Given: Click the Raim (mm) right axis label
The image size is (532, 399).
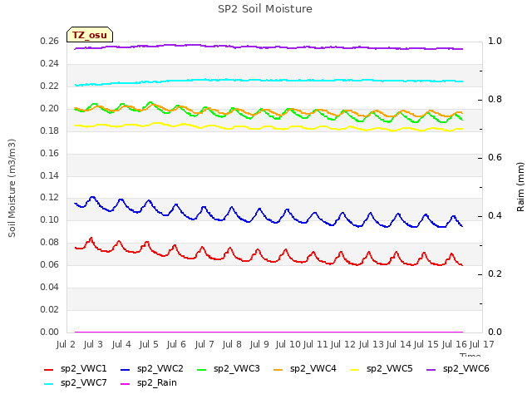Looking at the screenshot, I should tap(520, 187).
